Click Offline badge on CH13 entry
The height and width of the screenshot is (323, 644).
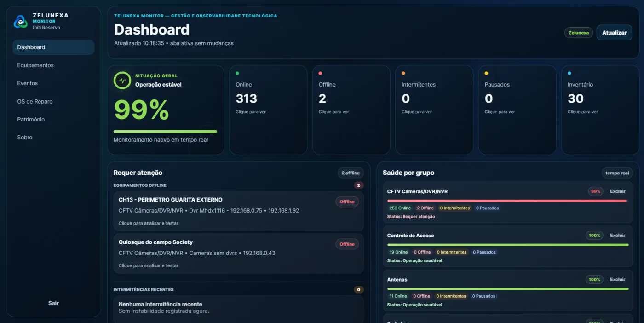347,202
